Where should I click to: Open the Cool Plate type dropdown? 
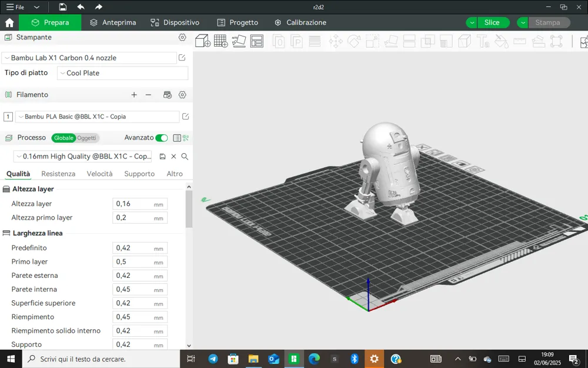coord(123,73)
